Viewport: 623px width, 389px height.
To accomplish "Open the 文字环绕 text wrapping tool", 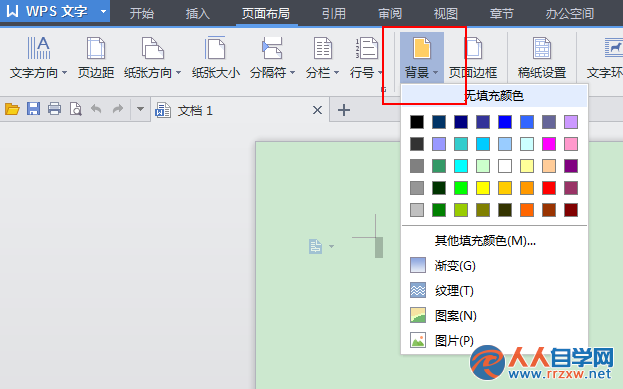I will click(605, 58).
